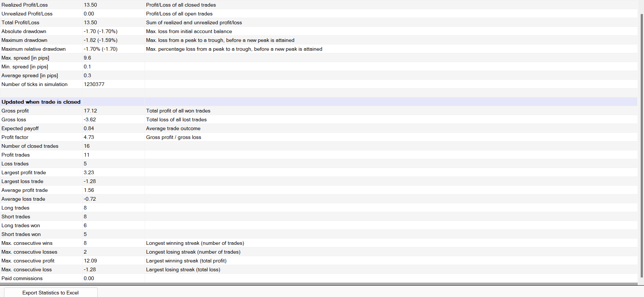Click the Maximum drawdown value -1.82 (-1.59%)
Viewport: 644px width, 297px height.
pyautogui.click(x=101, y=40)
